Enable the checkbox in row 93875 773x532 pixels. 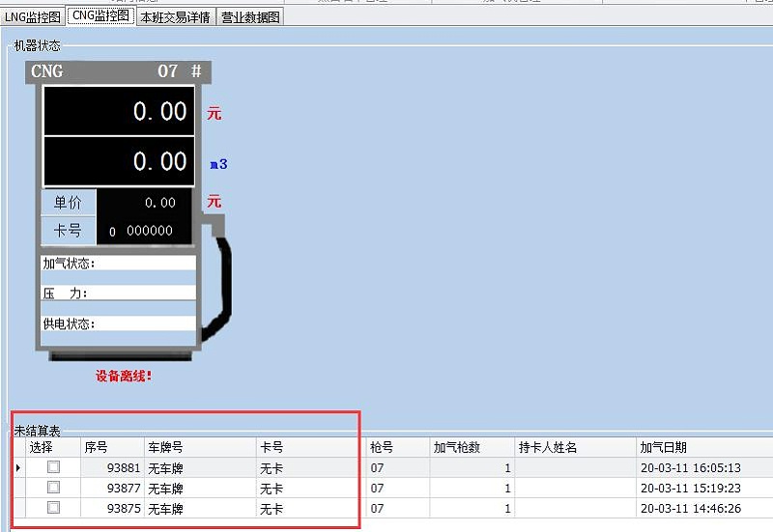54,508
